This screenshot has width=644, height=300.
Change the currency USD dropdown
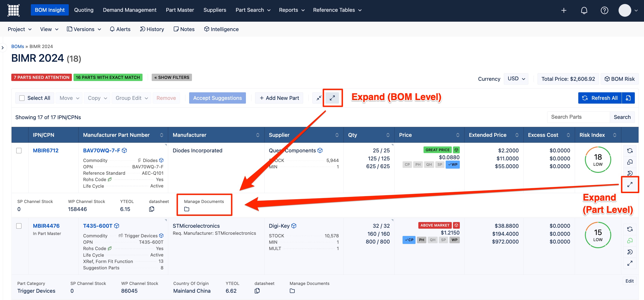click(x=516, y=79)
